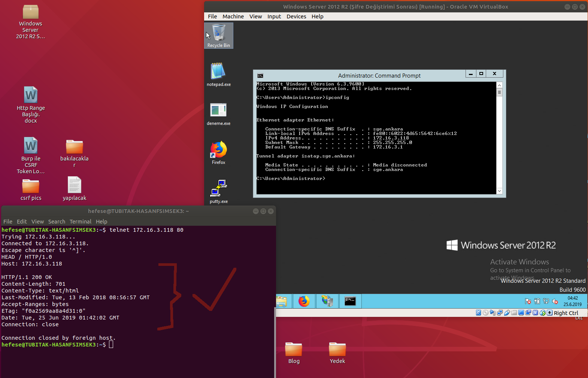This screenshot has height=378, width=588.
Task: Open the Terminal menu in the terminal window
Action: click(81, 222)
